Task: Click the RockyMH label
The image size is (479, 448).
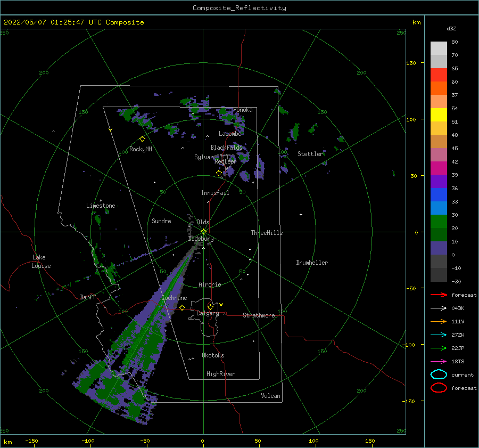Action: pos(141,149)
